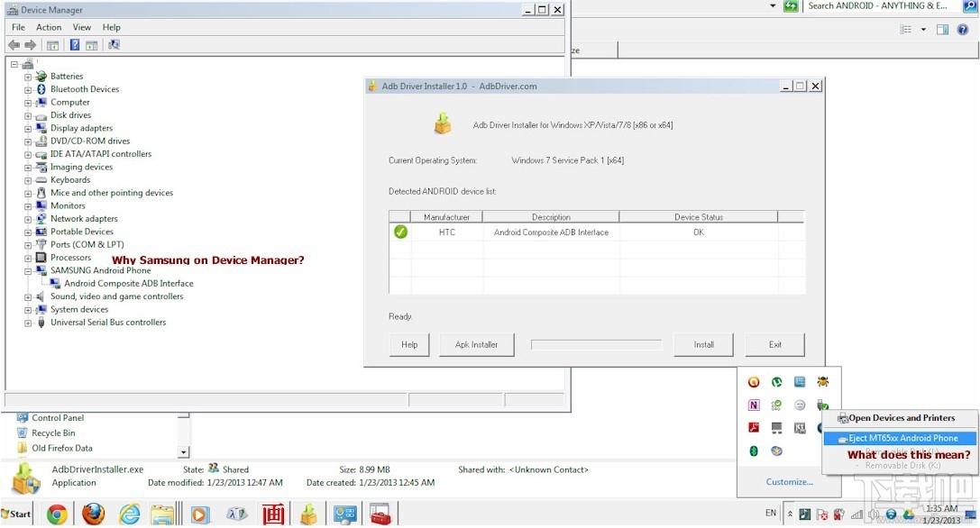The height and width of the screenshot is (528, 980).
Task: Open Internet Explorer from the taskbar
Action: (130, 514)
